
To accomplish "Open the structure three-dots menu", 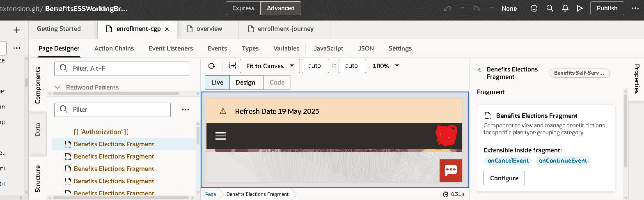I will tap(186, 110).
